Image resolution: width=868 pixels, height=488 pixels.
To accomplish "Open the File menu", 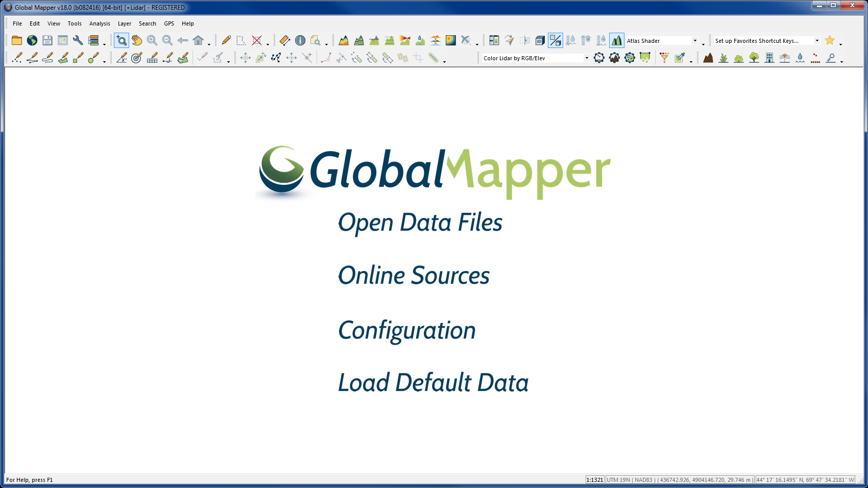I will click(17, 23).
